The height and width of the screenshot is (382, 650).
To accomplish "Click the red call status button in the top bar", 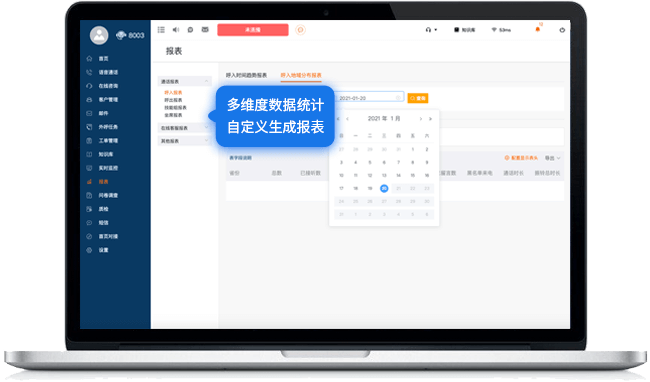I will 253,30.
